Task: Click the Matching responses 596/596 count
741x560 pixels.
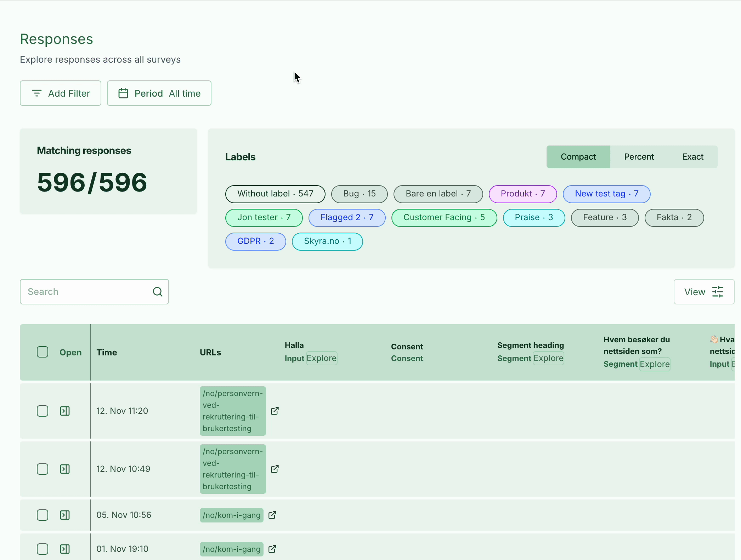Action: click(92, 183)
